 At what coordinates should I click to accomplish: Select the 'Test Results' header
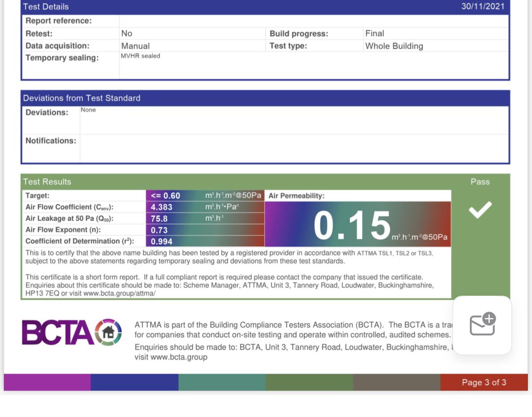47,182
